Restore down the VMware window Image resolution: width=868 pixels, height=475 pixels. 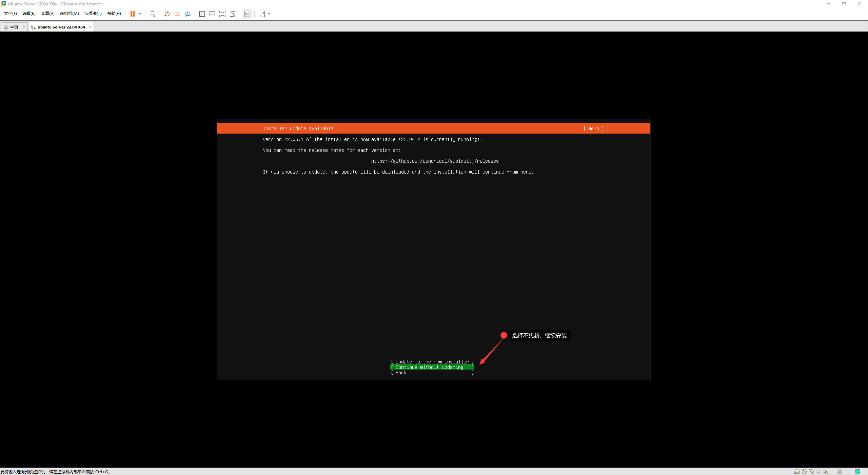pos(844,4)
